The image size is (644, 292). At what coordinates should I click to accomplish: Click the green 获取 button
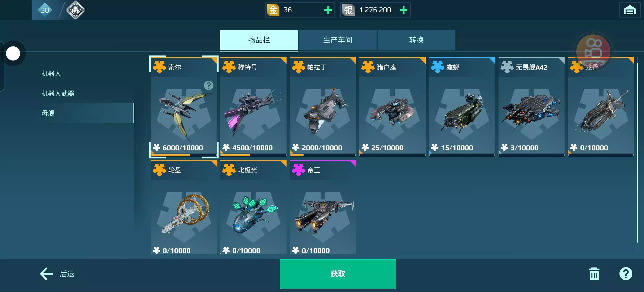(x=338, y=274)
